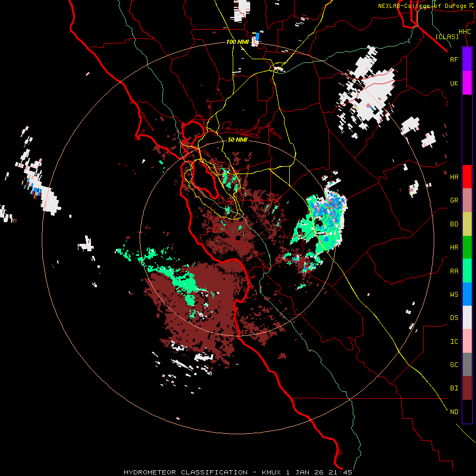The width and height of the screenshot is (476, 476).
Task: Click the BI legend label
Action: click(x=454, y=388)
